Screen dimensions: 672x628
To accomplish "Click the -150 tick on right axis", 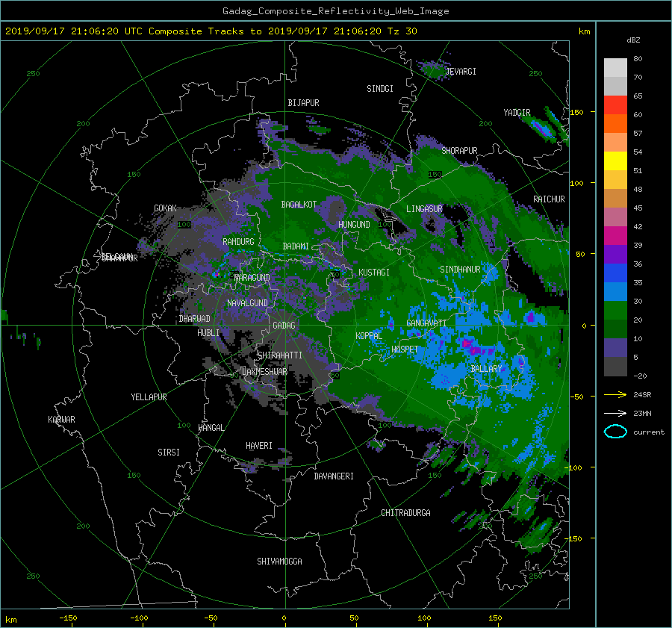I will click(x=574, y=538).
